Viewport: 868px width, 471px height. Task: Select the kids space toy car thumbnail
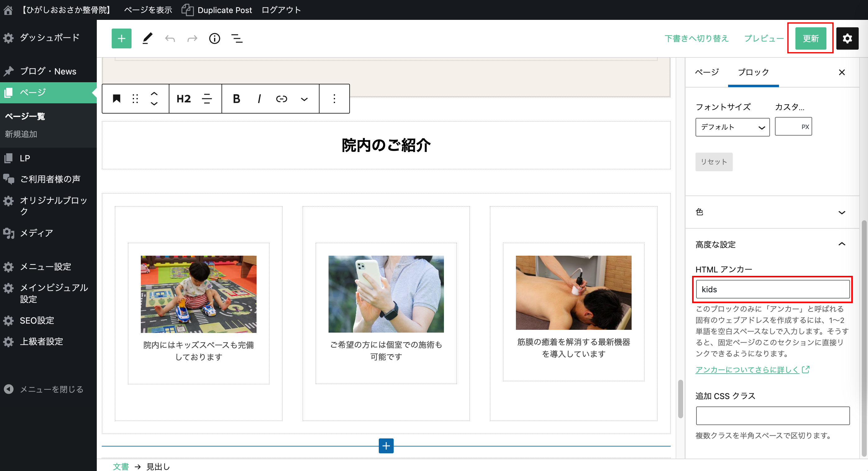(x=199, y=294)
